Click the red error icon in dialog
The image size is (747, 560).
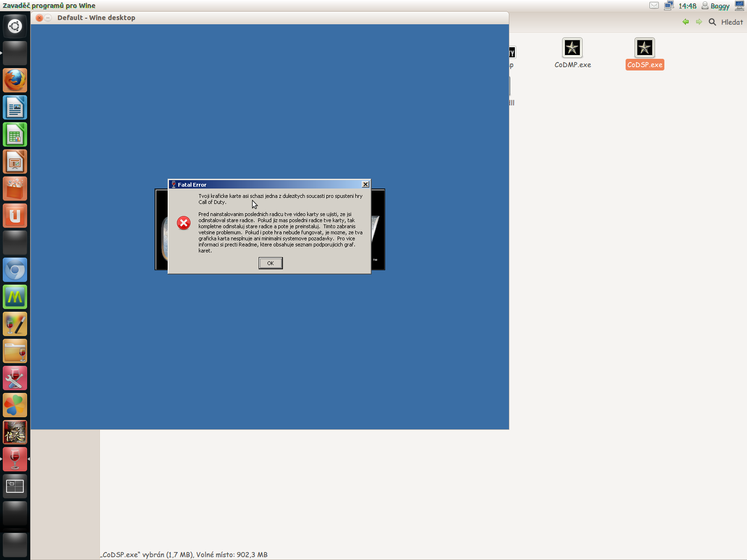point(183,223)
